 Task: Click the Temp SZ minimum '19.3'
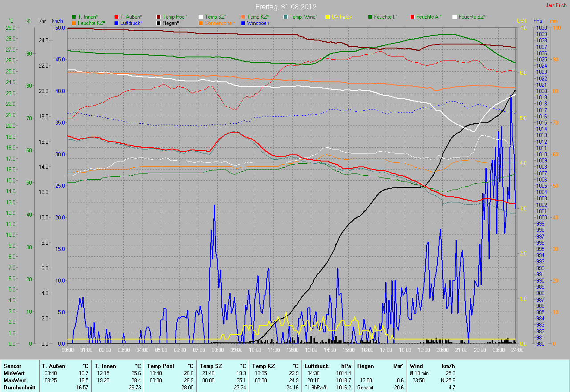click(x=241, y=373)
